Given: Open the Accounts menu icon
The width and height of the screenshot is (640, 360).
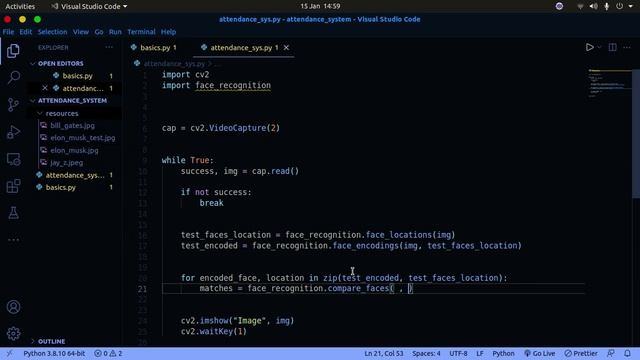Looking at the screenshot, I should click(x=13, y=307).
